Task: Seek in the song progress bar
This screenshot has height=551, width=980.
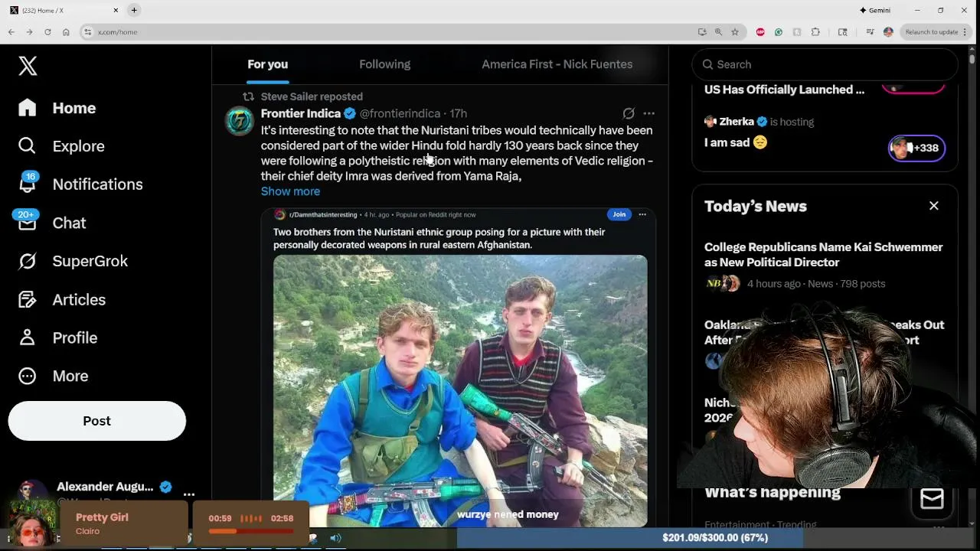Action: click(x=250, y=531)
